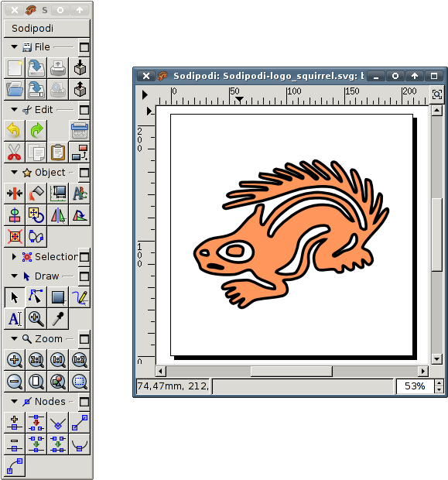Click the redo green arrow
The image size is (448, 480).
click(x=36, y=130)
